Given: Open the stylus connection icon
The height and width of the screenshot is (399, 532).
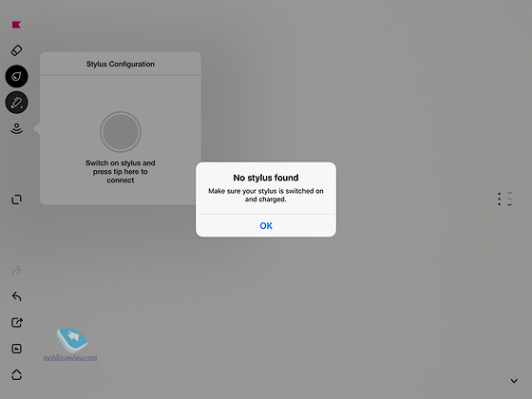Looking at the screenshot, I should (17, 128).
